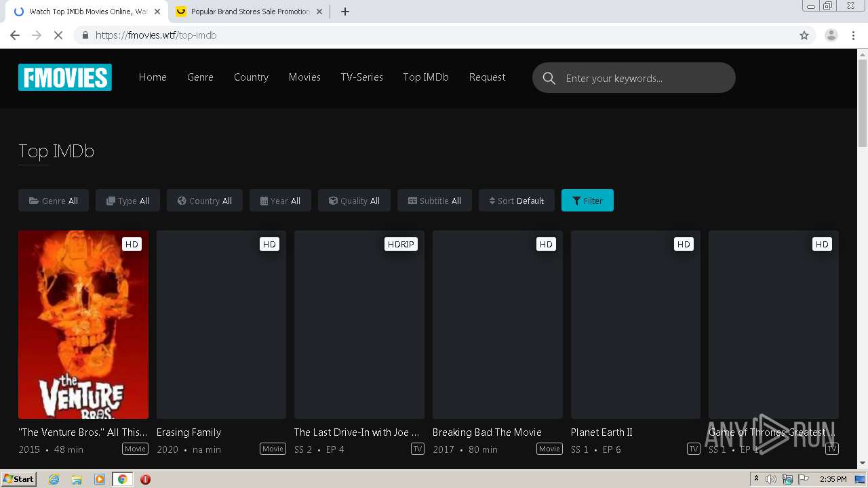Screen dimensions: 868x488
Task: Open TV-Series navigation item
Action: 361,77
